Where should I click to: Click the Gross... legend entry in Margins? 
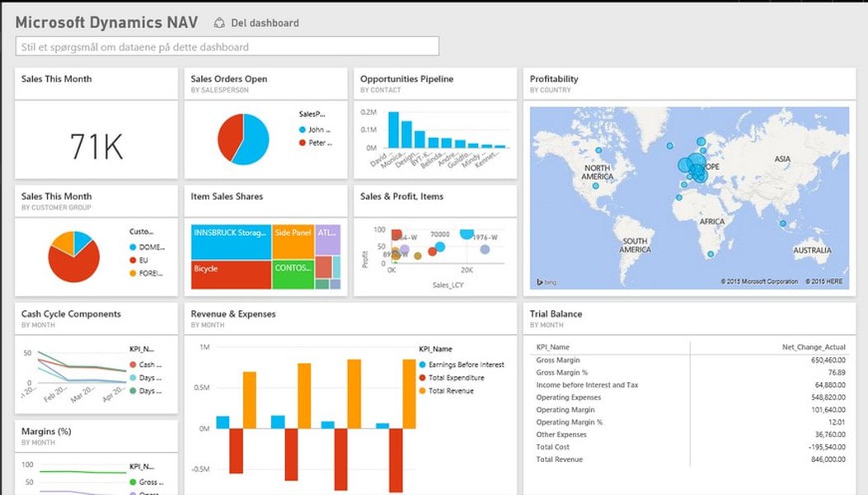click(x=147, y=483)
